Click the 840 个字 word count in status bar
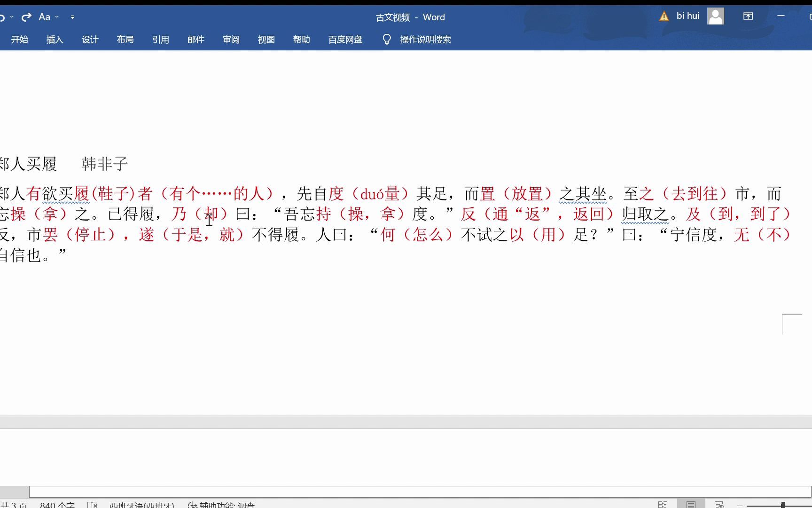The image size is (812, 508). (x=57, y=505)
